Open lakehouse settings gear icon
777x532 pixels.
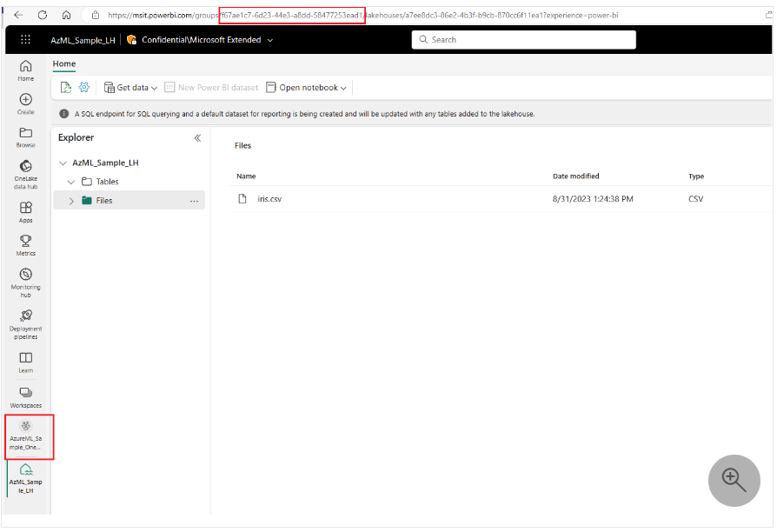pos(84,87)
